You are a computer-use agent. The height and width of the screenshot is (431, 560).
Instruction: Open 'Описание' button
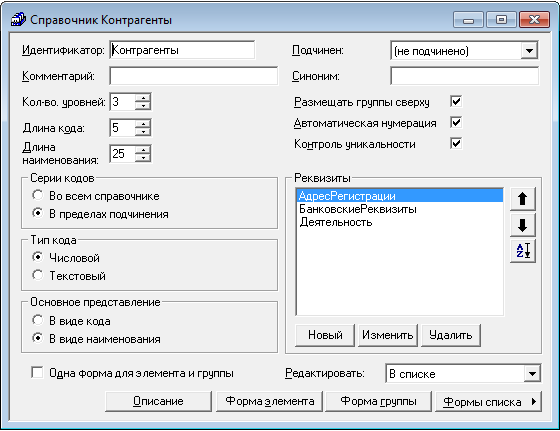coord(158,401)
